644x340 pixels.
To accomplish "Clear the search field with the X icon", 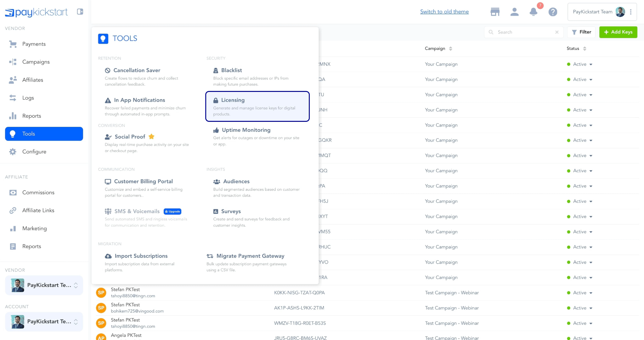I will (557, 32).
